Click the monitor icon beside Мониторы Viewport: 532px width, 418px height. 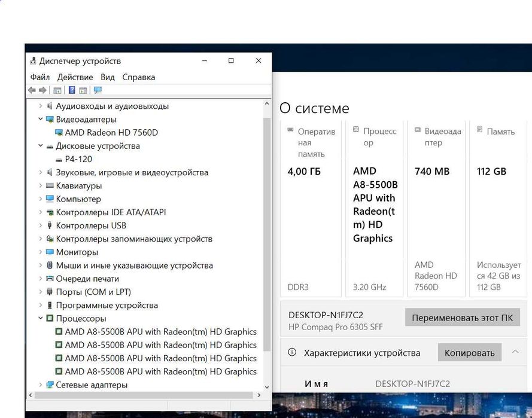click(x=50, y=252)
